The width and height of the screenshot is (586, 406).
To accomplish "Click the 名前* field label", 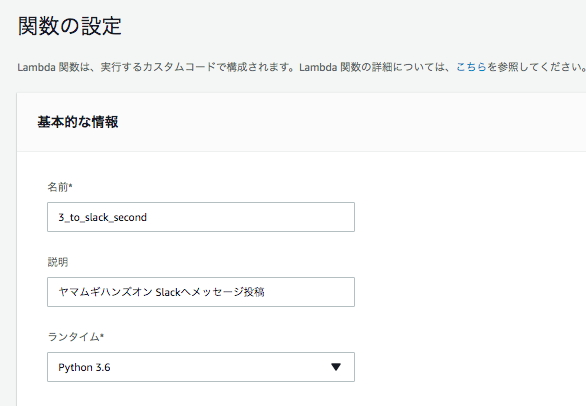I will point(60,187).
